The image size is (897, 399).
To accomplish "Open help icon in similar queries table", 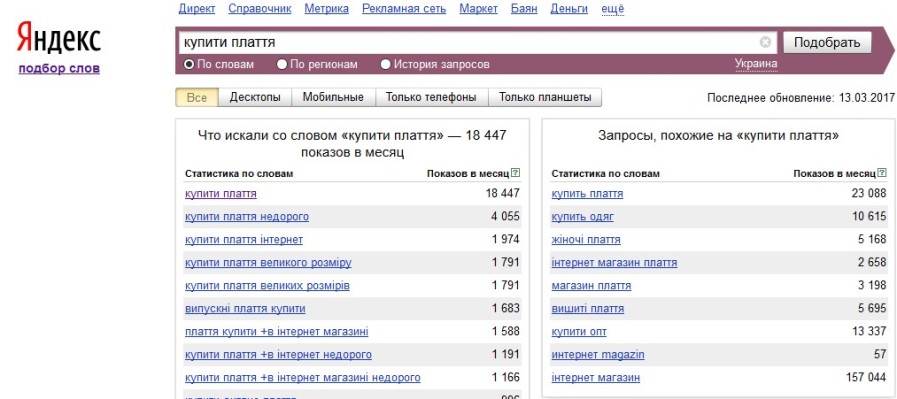I will pos(881,173).
